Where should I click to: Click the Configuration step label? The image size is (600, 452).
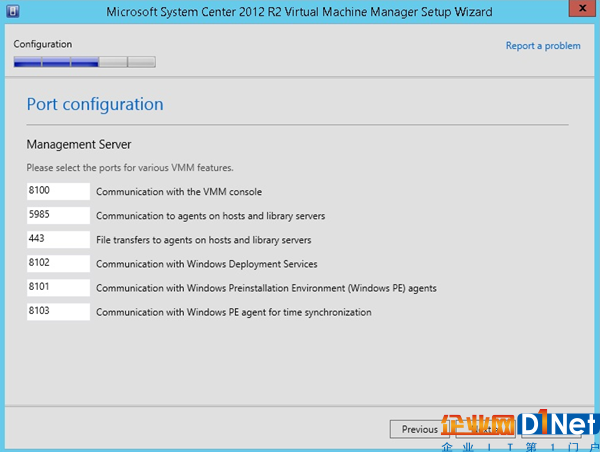[43, 44]
